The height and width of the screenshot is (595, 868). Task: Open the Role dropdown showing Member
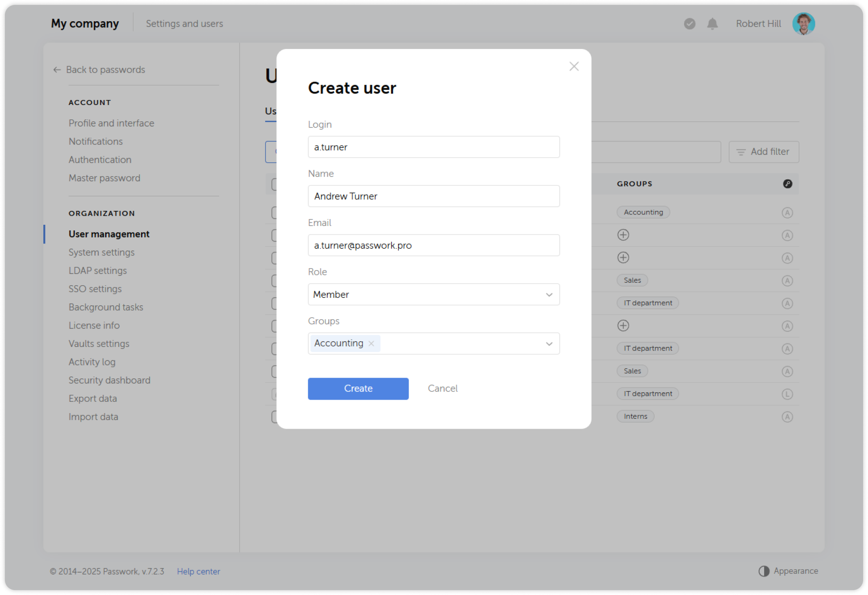(x=434, y=294)
